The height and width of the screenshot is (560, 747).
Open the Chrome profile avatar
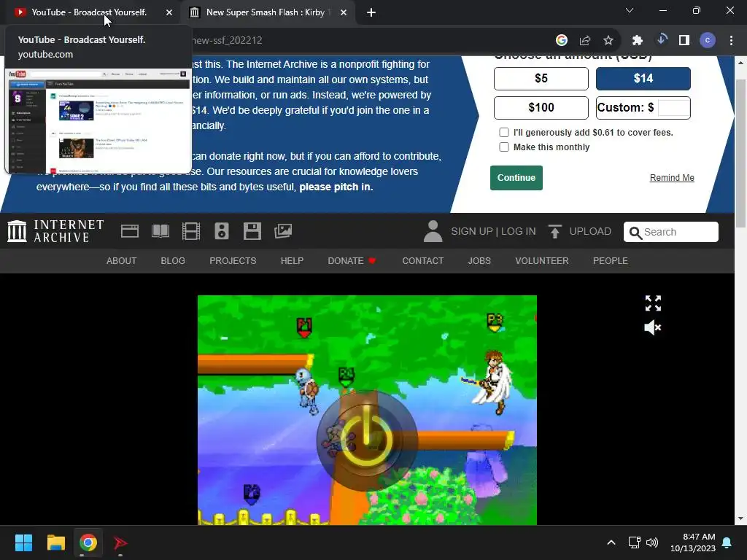click(x=708, y=41)
